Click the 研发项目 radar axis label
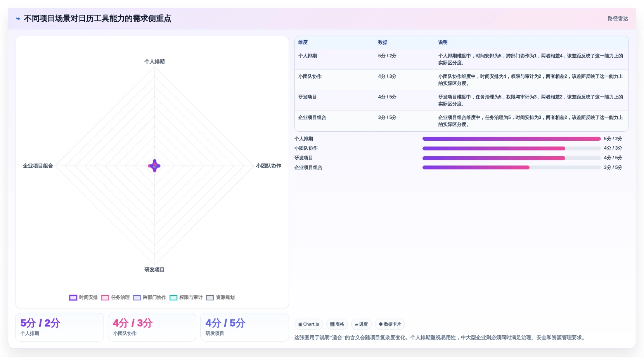The width and height of the screenshot is (644, 357). 154,270
